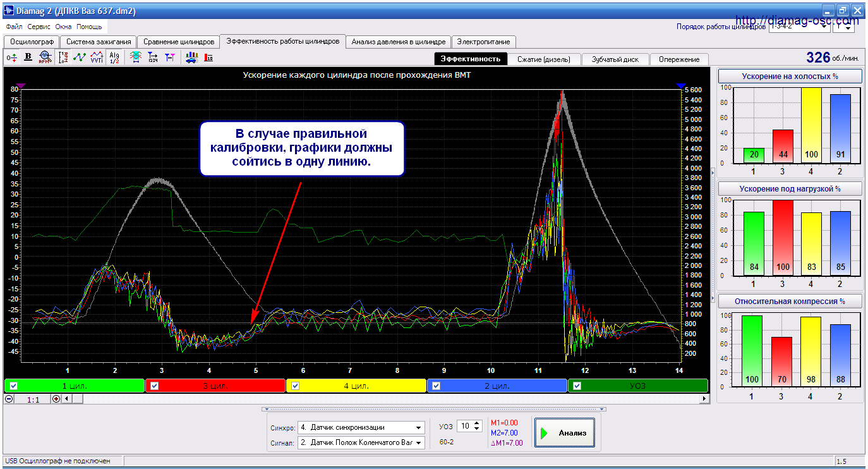This screenshot has height=469, width=868.
Task: Uncheck the 2 цил. blue checkbox
Action: [436, 386]
